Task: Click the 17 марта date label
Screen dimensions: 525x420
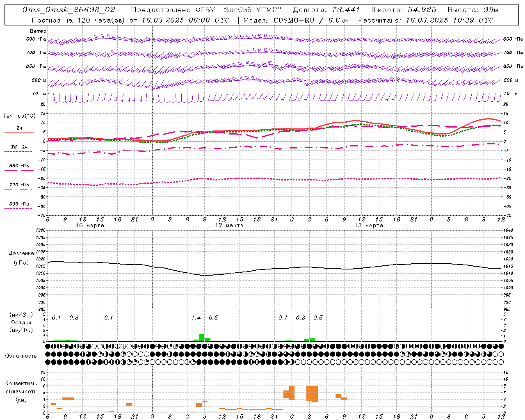Action: point(230,226)
